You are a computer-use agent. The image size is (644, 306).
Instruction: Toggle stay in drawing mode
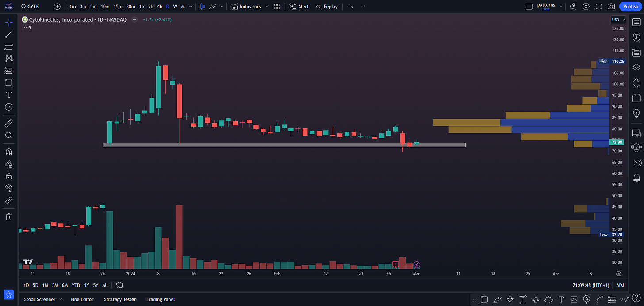[x=9, y=164]
